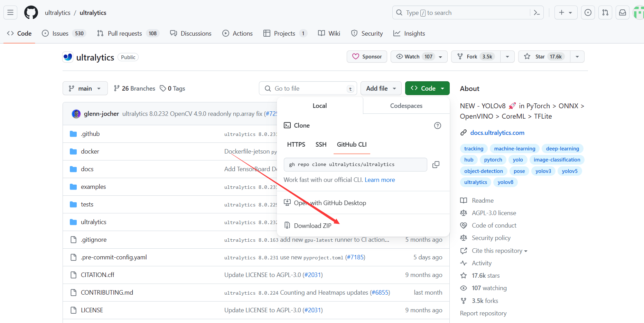Select the HTTPS clone option
644x323 pixels.
(296, 145)
